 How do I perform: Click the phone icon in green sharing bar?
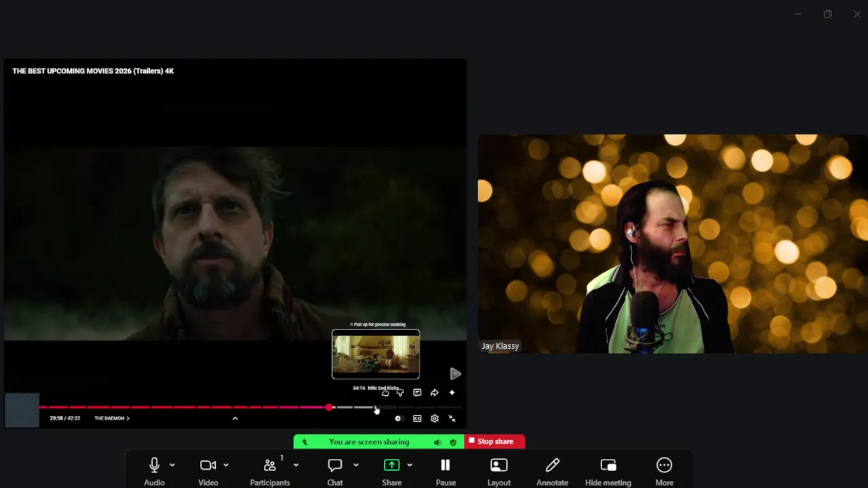(x=304, y=442)
